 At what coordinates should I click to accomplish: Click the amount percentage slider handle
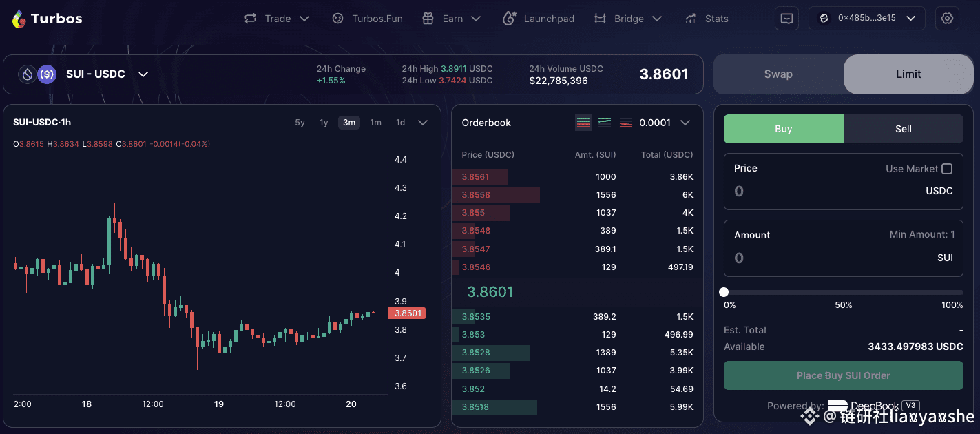[724, 292]
